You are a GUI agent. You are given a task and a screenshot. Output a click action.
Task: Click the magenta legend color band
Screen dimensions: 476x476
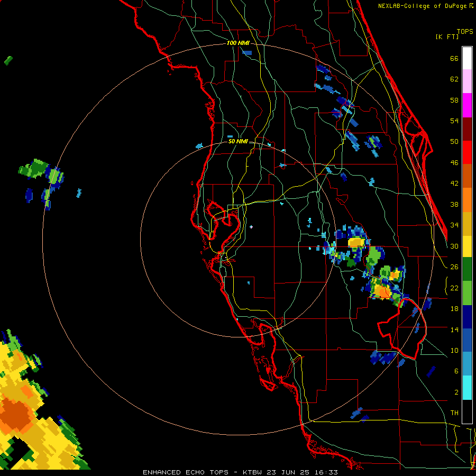click(467, 105)
